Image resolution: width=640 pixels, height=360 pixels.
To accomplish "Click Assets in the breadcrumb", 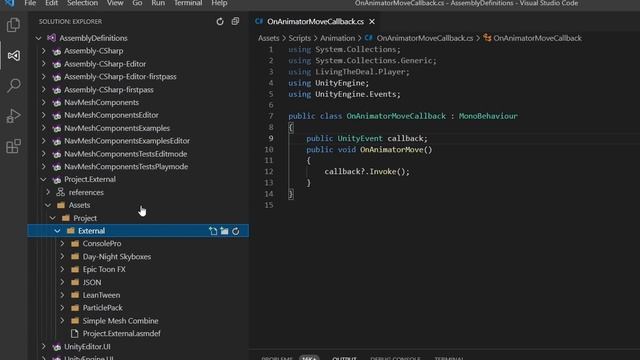I will (x=269, y=38).
